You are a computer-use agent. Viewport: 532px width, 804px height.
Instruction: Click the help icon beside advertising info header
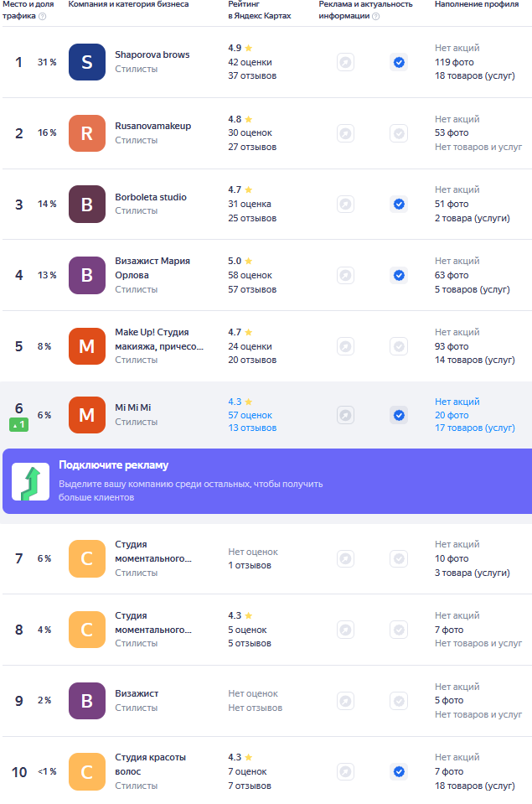(x=375, y=17)
